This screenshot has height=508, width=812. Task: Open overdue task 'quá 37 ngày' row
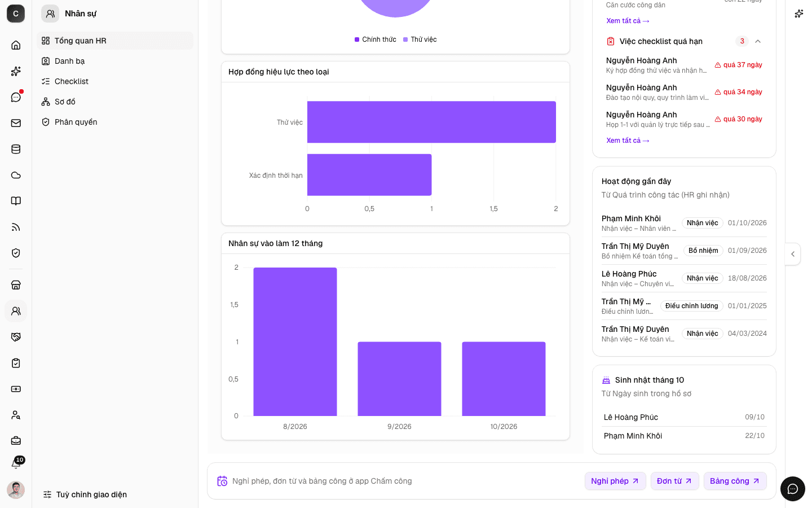pos(684,65)
